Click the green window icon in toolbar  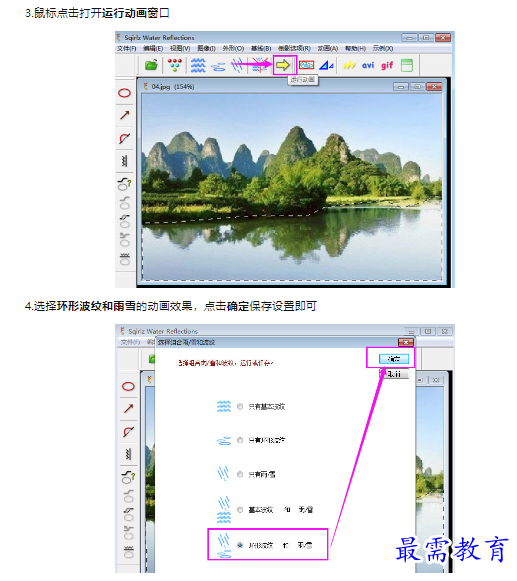(407, 65)
